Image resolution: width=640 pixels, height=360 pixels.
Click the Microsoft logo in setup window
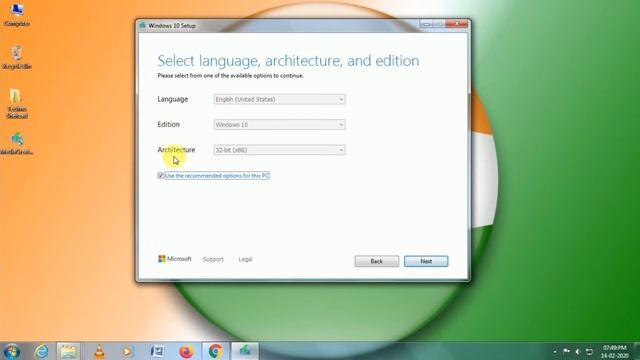pyautogui.click(x=175, y=259)
